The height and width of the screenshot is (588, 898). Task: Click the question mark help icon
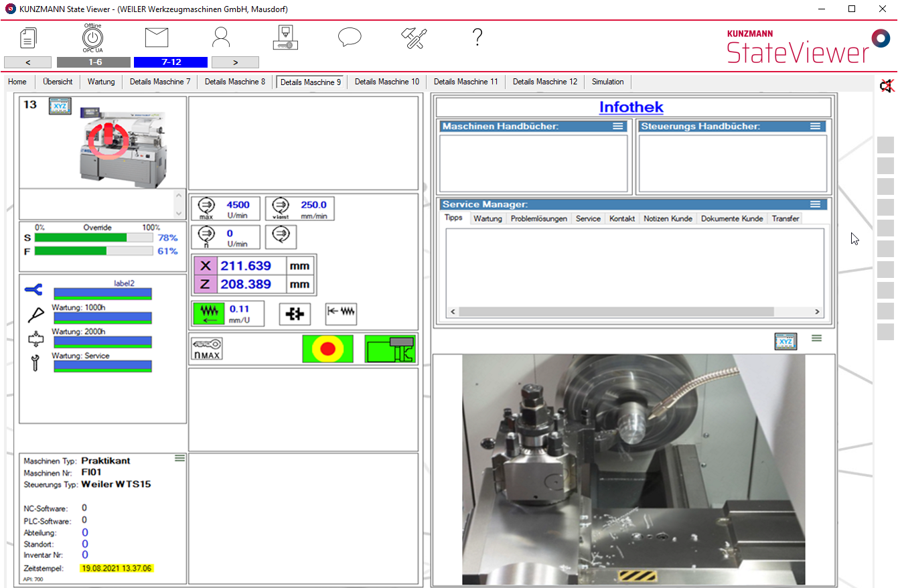point(477,38)
